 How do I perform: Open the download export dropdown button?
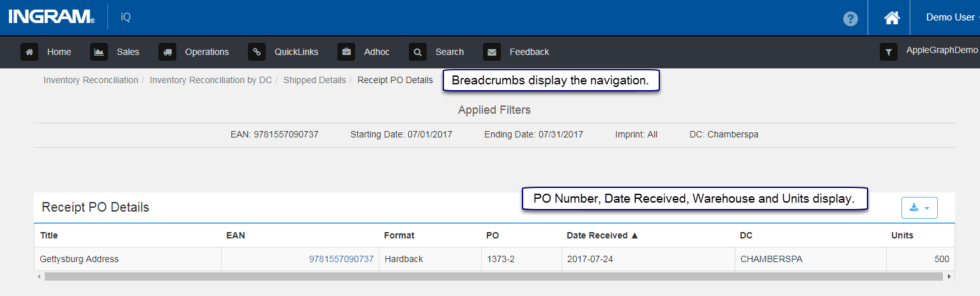click(919, 207)
